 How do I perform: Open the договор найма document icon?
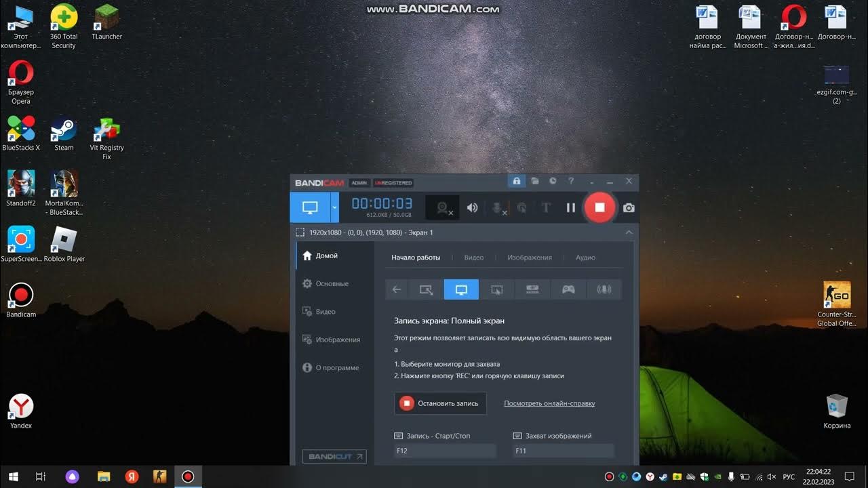coord(707,26)
